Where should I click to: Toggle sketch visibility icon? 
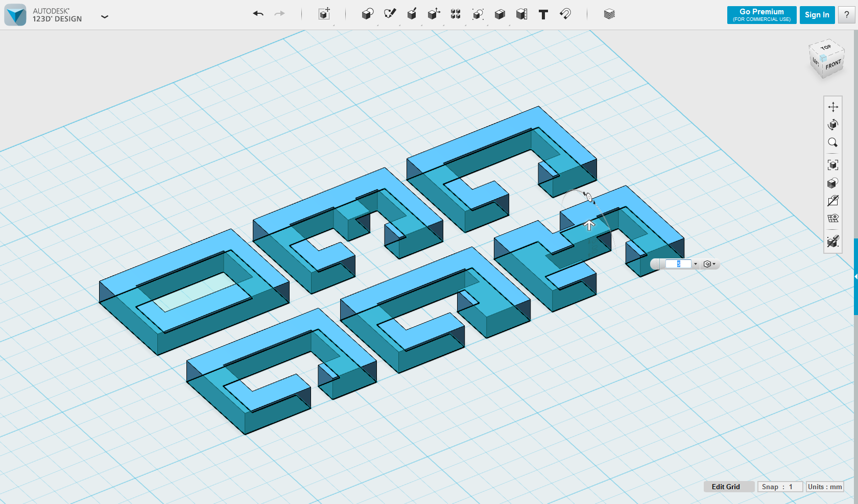[x=833, y=201]
